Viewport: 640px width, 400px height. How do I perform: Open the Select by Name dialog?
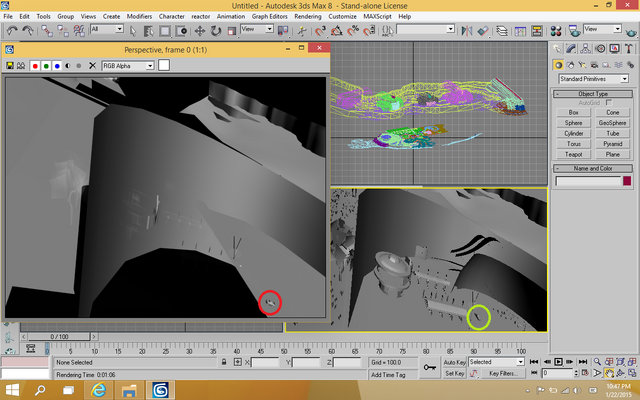click(149, 31)
